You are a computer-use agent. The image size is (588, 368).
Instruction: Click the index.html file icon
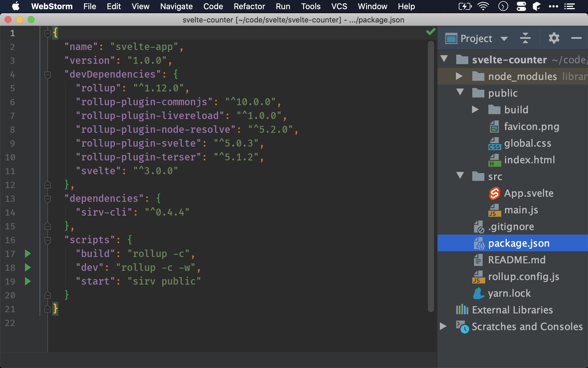(x=494, y=160)
